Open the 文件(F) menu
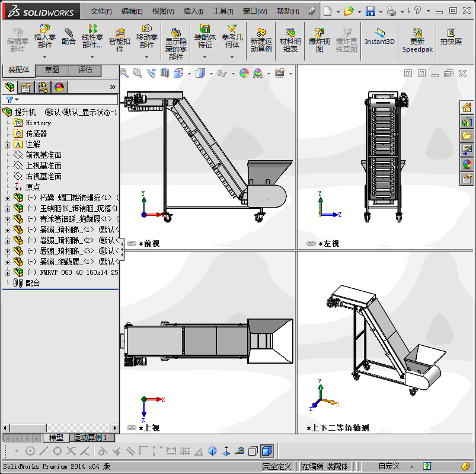Viewport: 476px width, 474px height. (x=101, y=11)
